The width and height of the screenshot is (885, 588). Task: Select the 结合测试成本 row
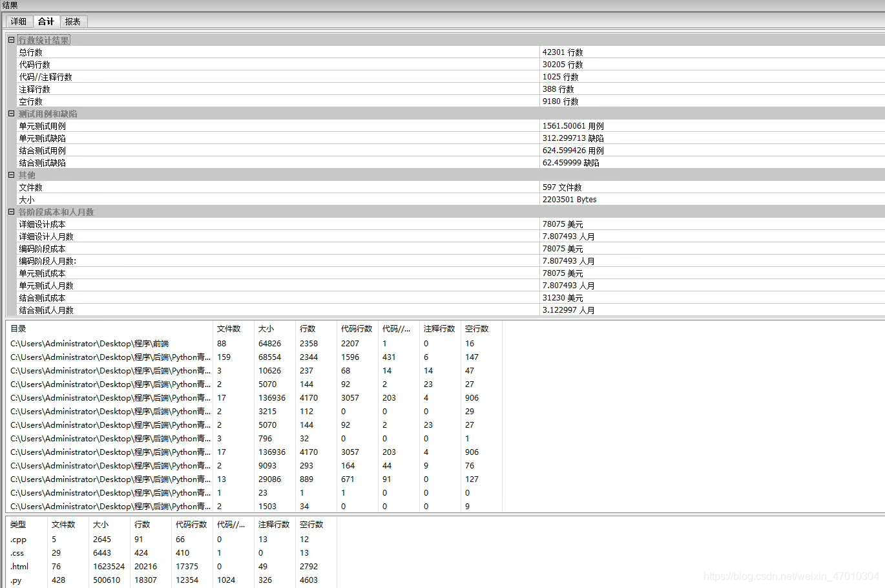[450, 298]
